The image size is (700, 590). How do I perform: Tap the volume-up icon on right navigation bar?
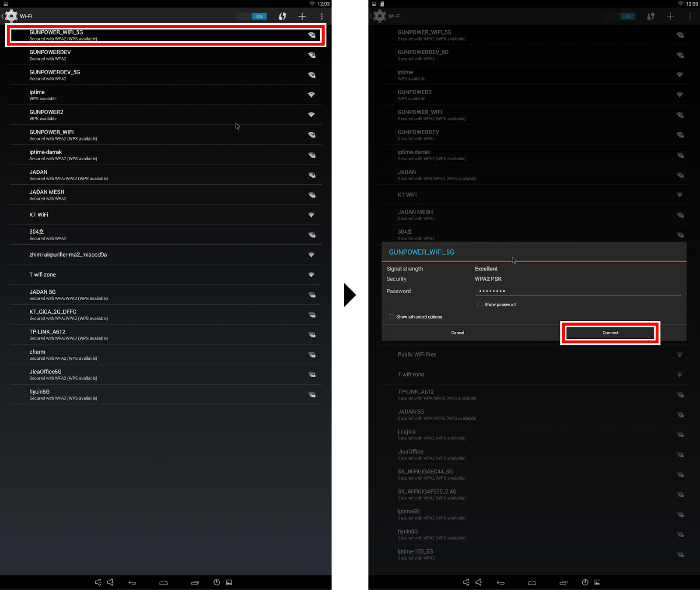[479, 582]
